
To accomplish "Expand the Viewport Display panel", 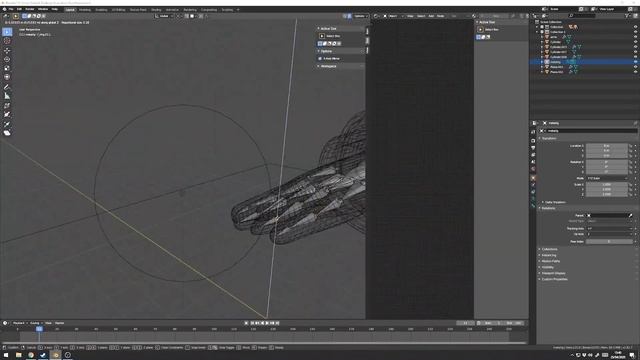I will click(x=552, y=273).
